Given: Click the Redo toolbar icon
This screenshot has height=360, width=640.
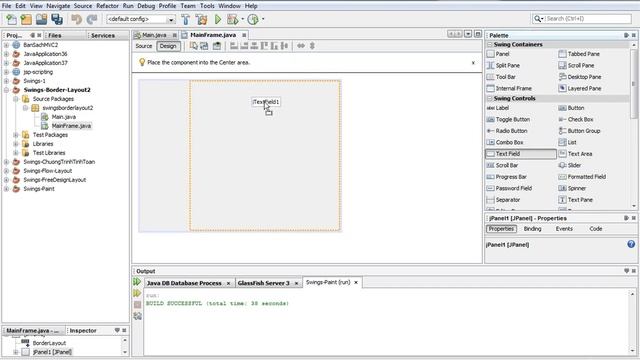Looking at the screenshot, I should [92, 19].
